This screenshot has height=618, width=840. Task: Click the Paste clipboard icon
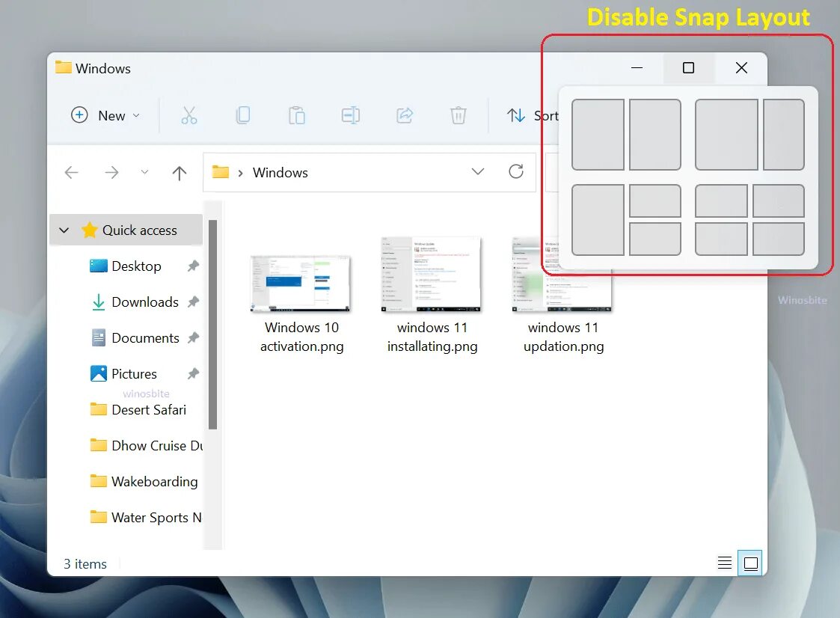tap(297, 115)
